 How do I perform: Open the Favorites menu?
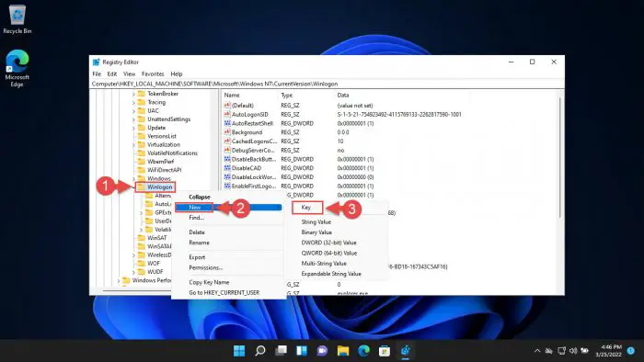click(x=153, y=74)
